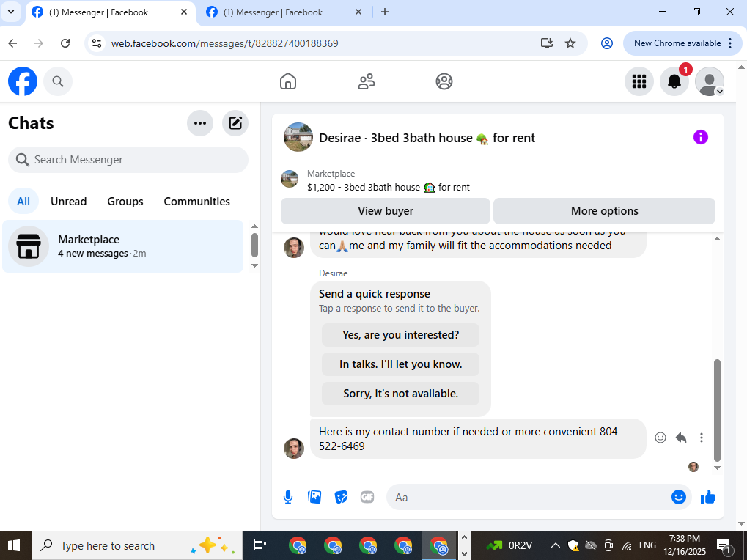This screenshot has width=747, height=560.
Task: Select the All chats filter
Action: pyautogui.click(x=23, y=202)
